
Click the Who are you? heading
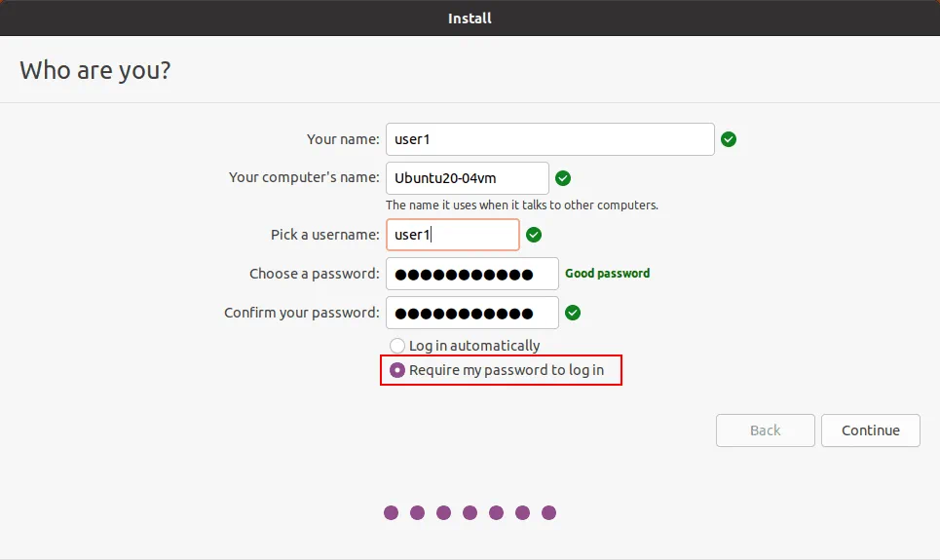coord(94,70)
